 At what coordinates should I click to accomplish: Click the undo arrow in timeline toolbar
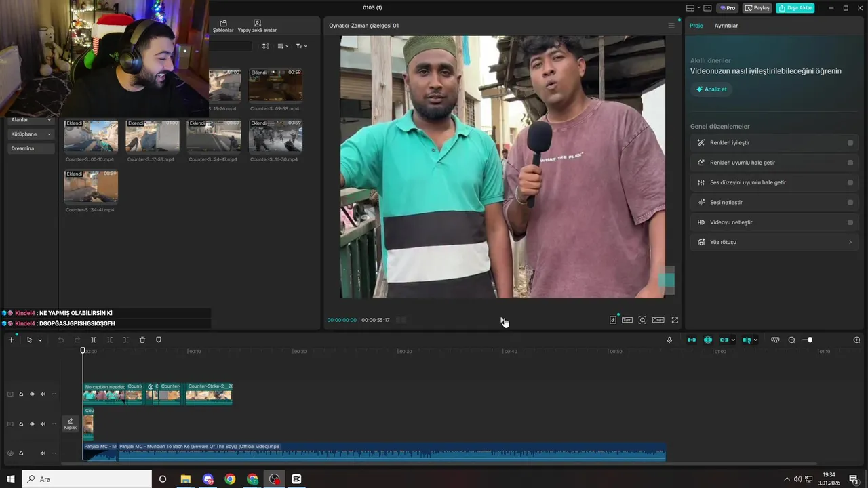click(x=60, y=340)
